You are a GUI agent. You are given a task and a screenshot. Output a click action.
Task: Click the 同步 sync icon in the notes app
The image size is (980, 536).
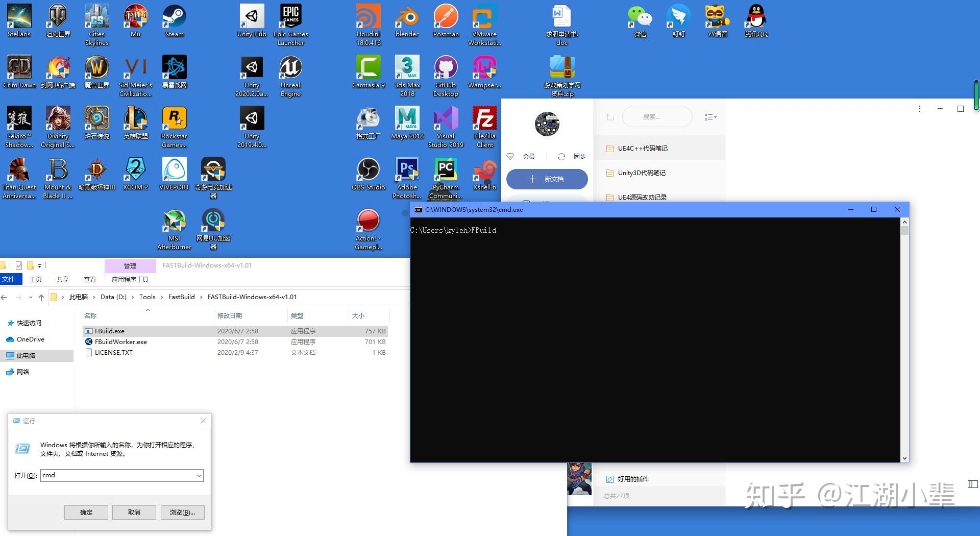561,157
